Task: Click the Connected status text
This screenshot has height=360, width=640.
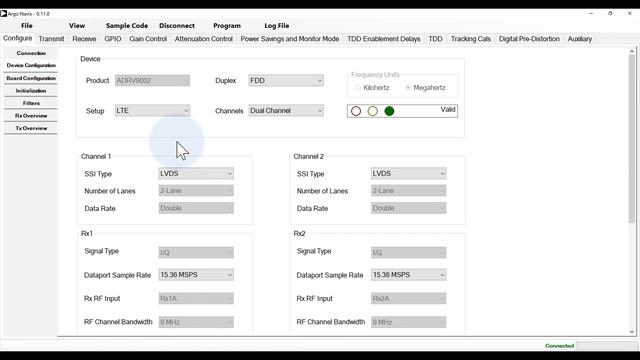Action: pos(560,346)
